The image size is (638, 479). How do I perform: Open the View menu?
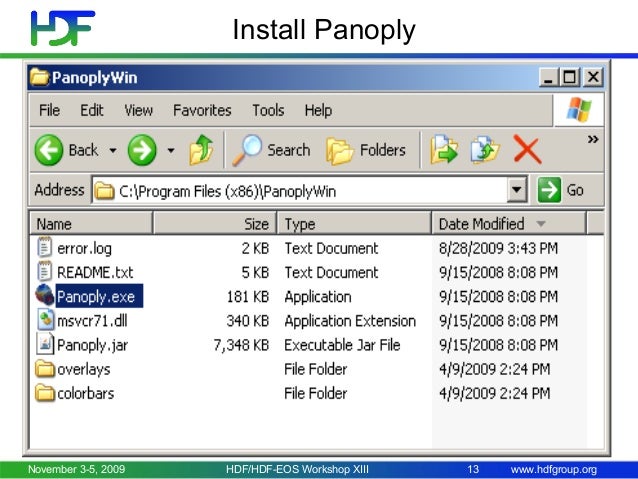138,110
